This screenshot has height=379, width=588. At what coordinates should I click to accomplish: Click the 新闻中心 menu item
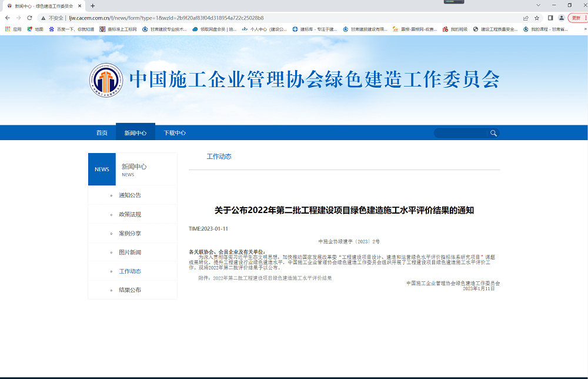point(136,132)
